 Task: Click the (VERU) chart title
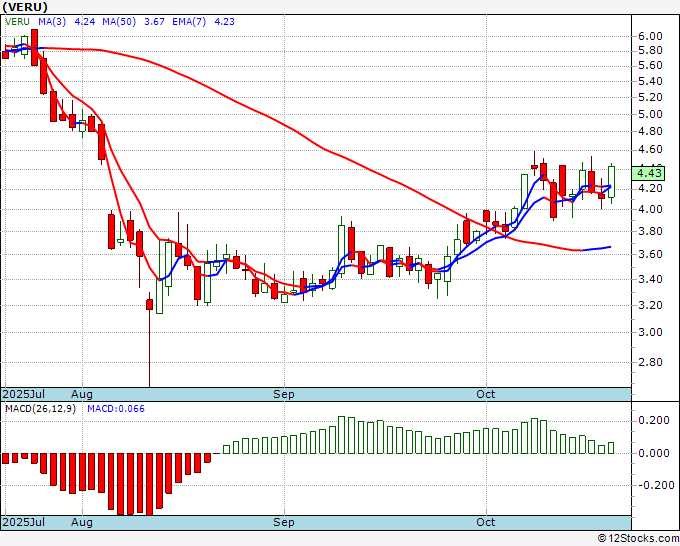25,7
